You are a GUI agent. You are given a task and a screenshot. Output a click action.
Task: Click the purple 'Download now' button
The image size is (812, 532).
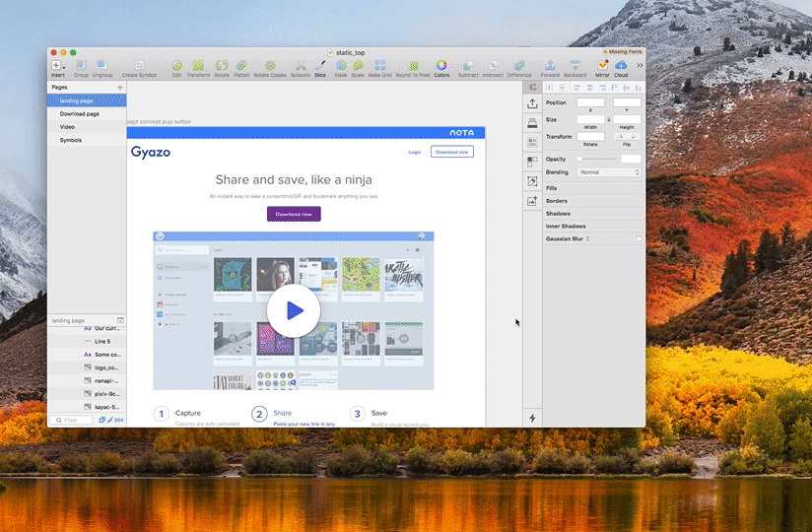click(294, 214)
